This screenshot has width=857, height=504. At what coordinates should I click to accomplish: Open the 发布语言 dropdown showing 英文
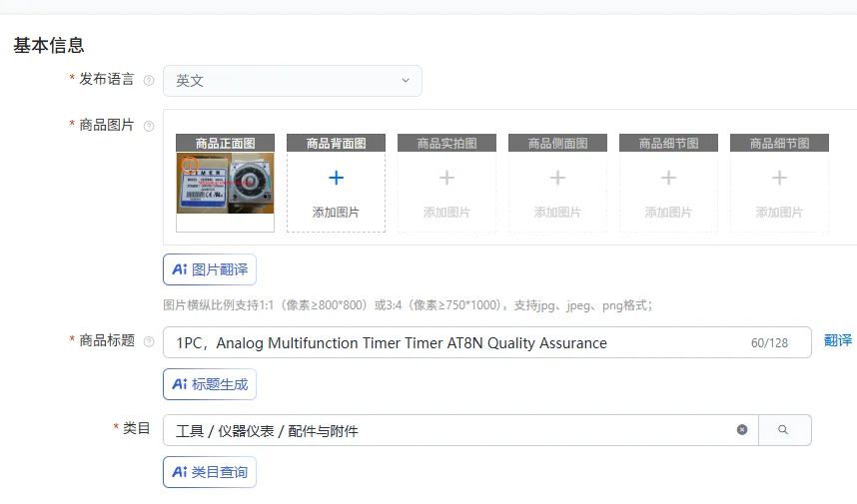point(293,81)
